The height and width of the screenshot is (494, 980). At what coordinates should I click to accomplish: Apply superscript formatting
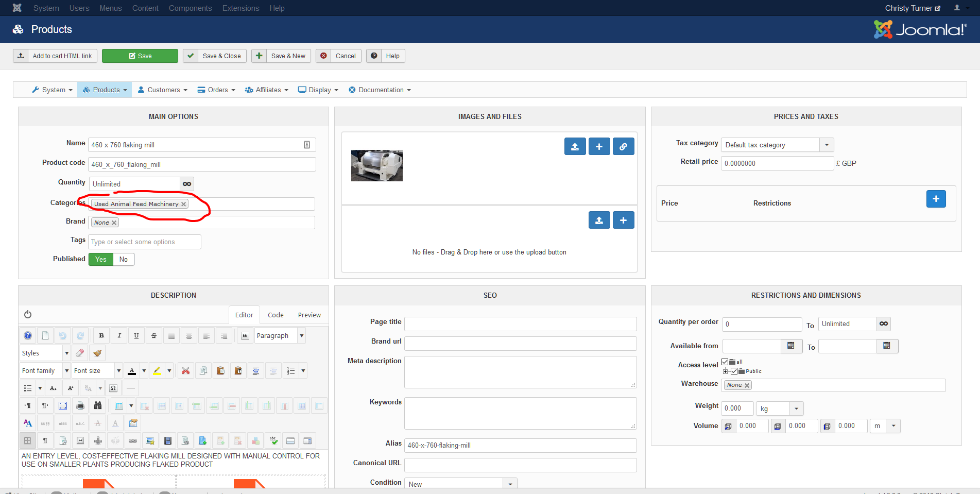point(71,388)
